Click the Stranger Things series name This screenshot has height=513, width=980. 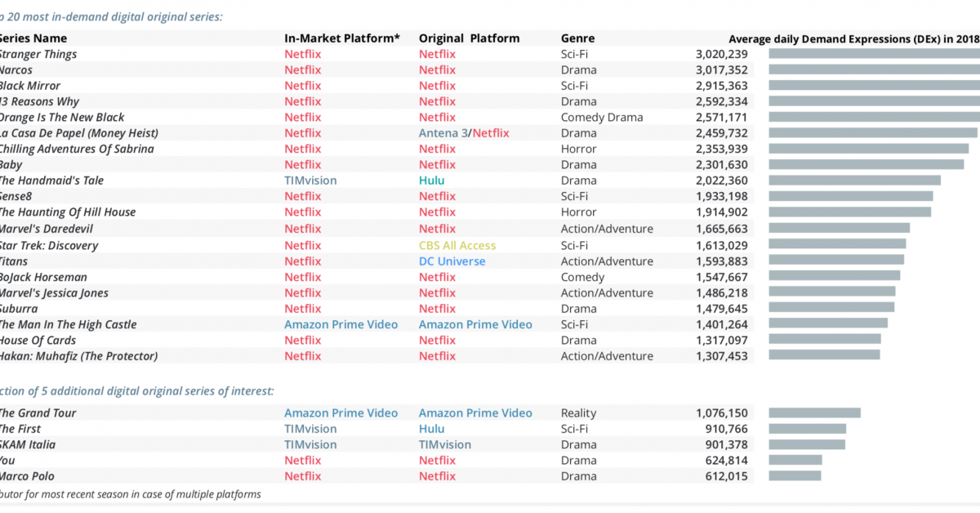click(x=38, y=54)
